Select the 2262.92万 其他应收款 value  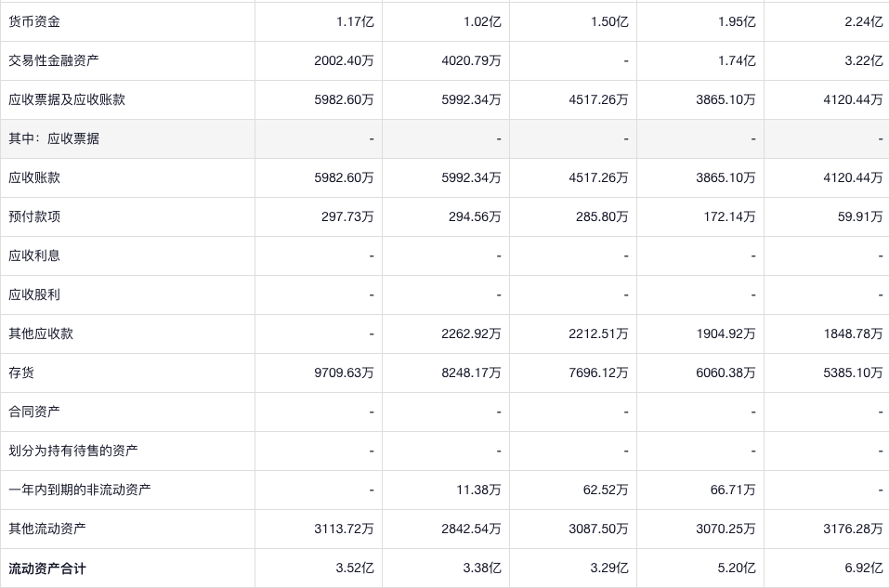coord(471,333)
